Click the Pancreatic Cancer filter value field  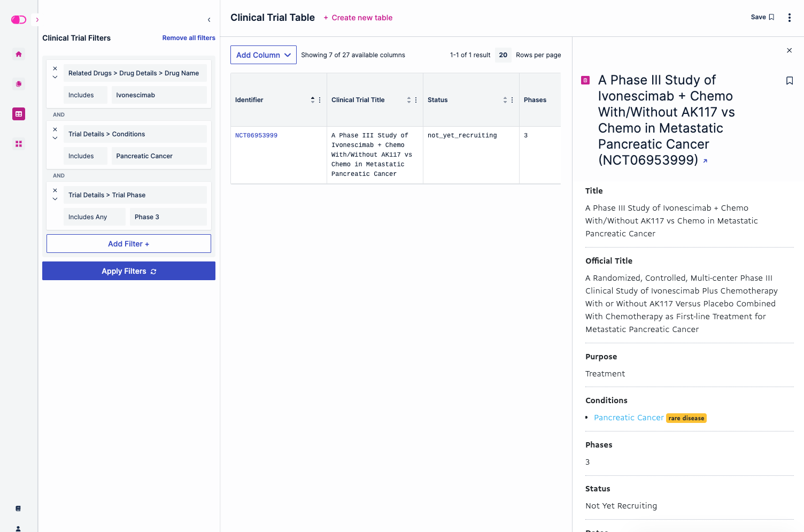pos(159,156)
